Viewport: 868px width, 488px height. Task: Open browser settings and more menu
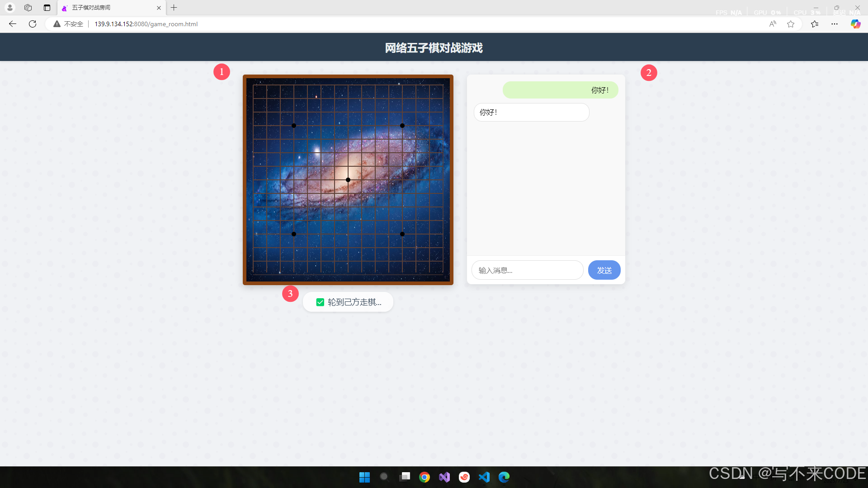tap(835, 24)
